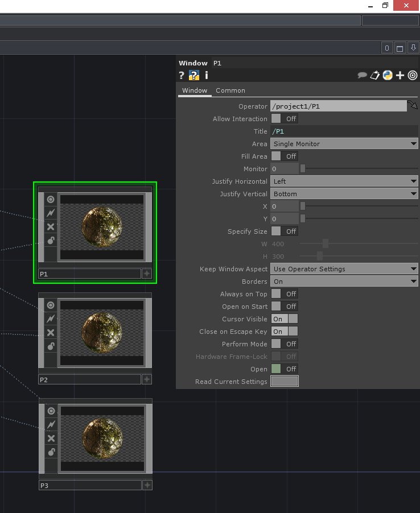This screenshot has width=420, height=513.
Task: Open the comment speech bubble icon
Action: (x=362, y=75)
